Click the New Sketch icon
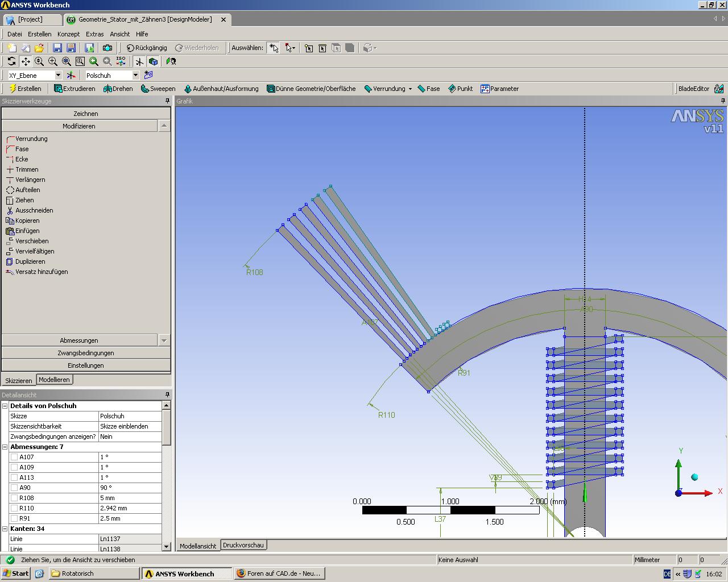728x582 pixels. coord(148,75)
